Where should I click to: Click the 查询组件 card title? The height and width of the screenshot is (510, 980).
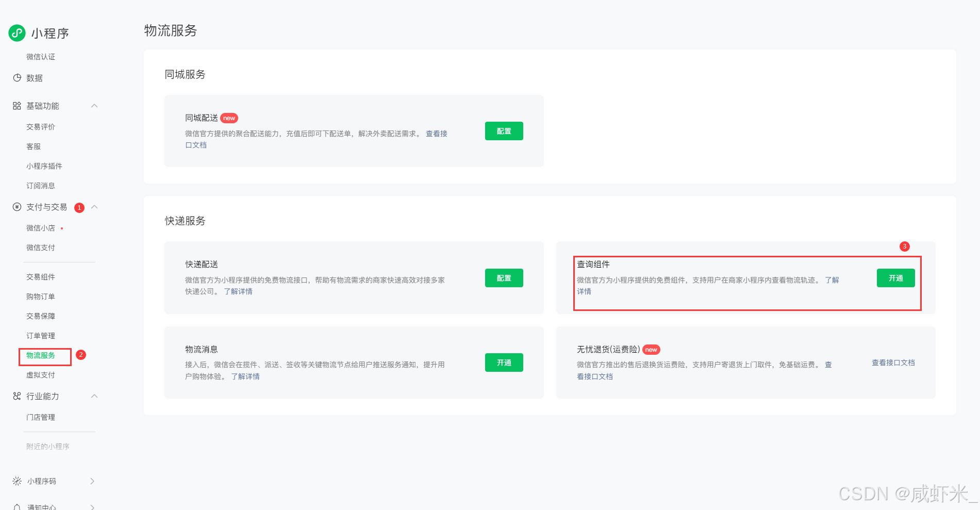point(593,264)
